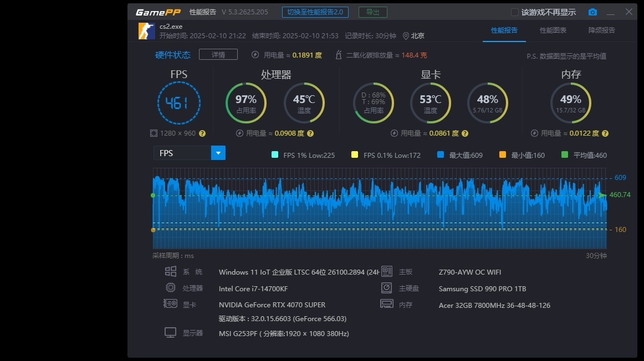Screen dimensions: 644x361
Task: Click the FPS 461 gauge
Action: pos(178,103)
